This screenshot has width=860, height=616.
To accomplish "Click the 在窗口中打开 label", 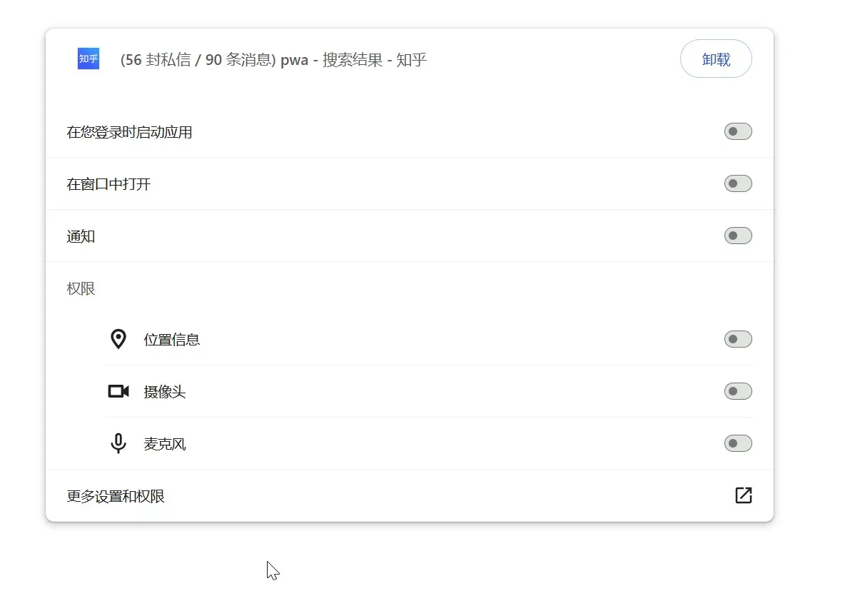I will click(108, 184).
